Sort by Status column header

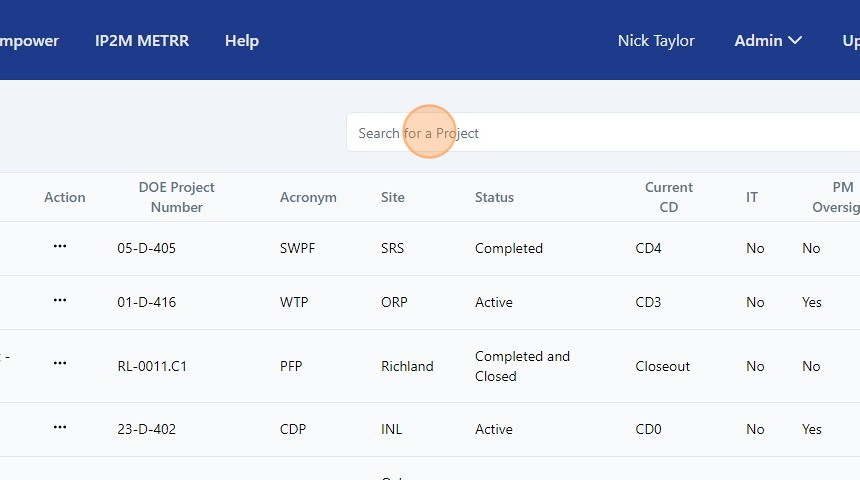(494, 197)
